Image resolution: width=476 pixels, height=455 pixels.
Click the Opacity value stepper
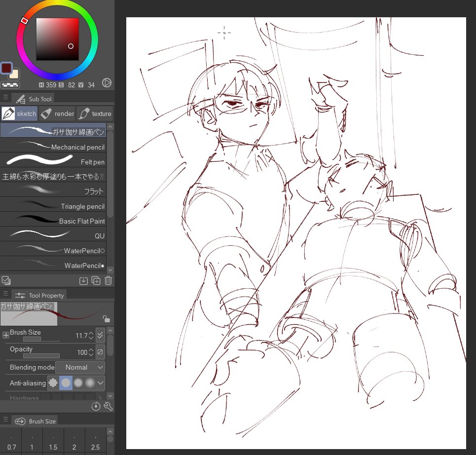[91, 352]
